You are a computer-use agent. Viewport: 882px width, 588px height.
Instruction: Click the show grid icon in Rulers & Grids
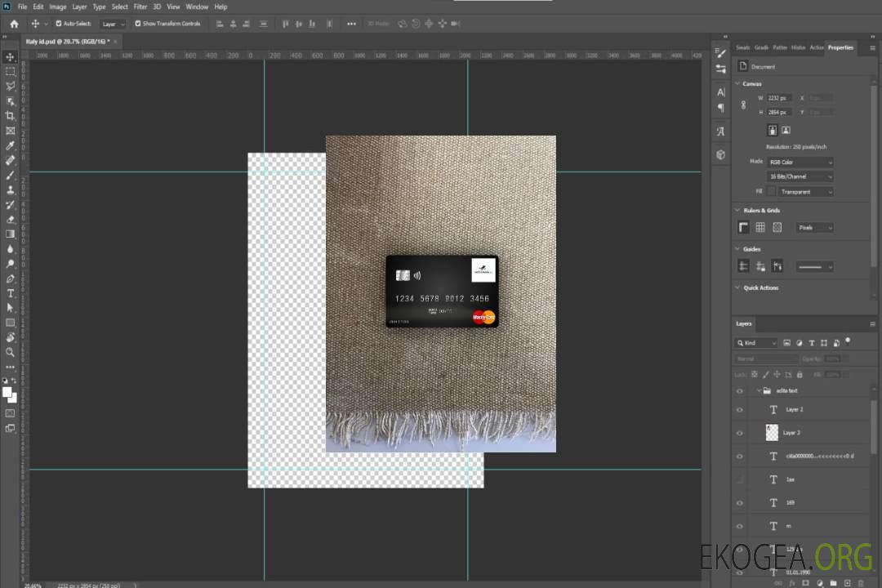[760, 227]
